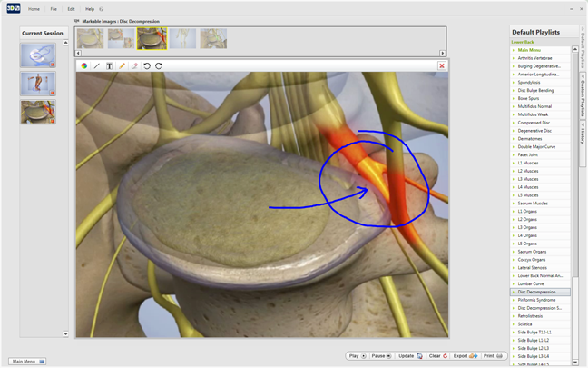Select Piriformis Syndrome playlist item

pyautogui.click(x=541, y=300)
